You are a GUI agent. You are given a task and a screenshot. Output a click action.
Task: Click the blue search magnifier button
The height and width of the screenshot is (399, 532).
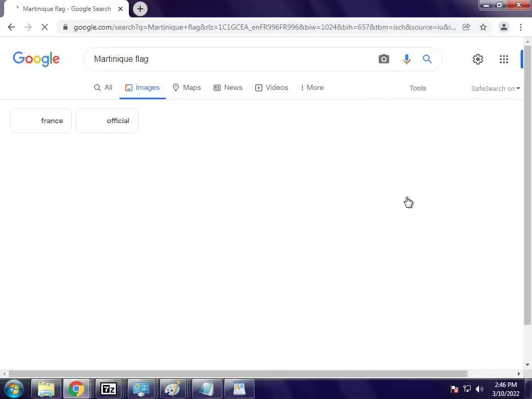pyautogui.click(x=427, y=59)
